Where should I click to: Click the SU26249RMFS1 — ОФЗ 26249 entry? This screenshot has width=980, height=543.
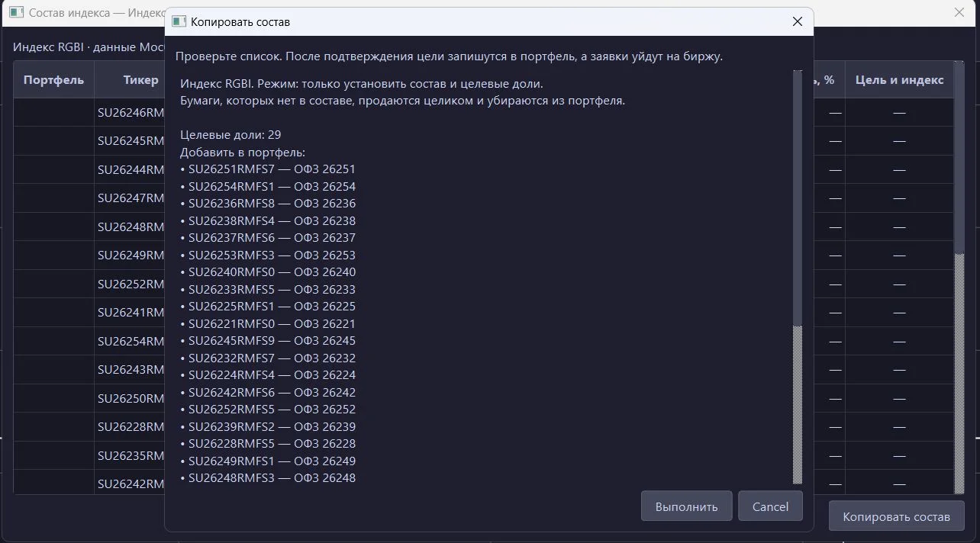tap(268, 461)
